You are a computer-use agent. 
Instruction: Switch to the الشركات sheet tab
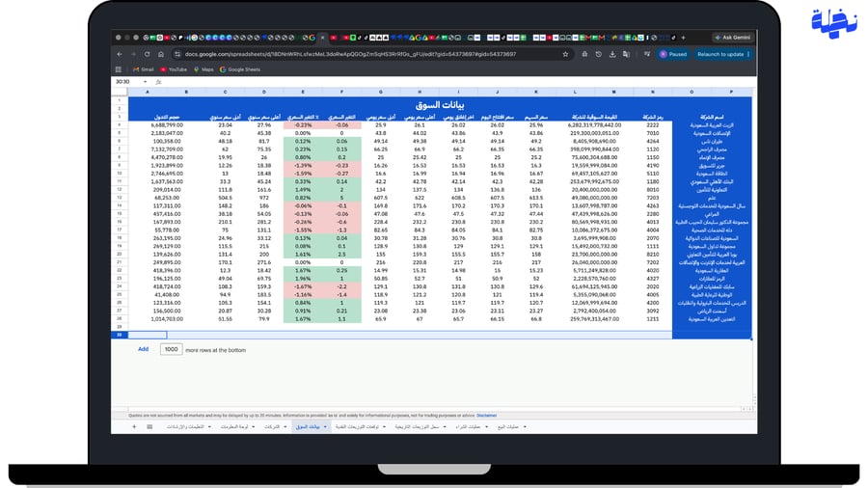272,426
